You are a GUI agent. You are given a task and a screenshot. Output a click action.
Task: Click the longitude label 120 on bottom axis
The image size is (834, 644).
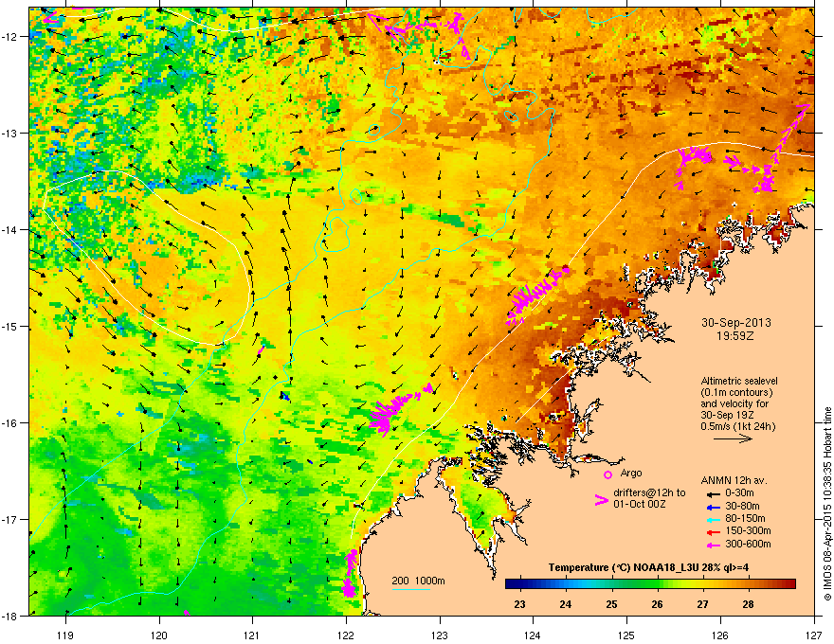(159, 635)
